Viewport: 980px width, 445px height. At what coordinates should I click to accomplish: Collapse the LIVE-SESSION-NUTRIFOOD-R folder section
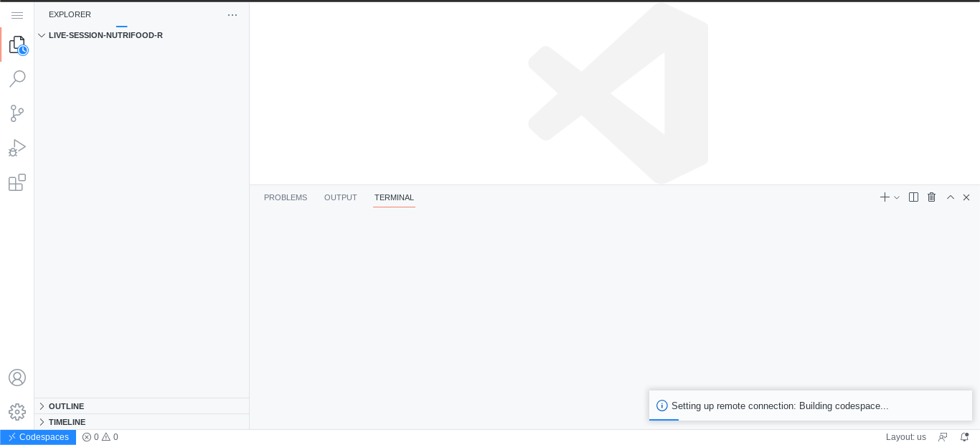[x=141, y=35]
